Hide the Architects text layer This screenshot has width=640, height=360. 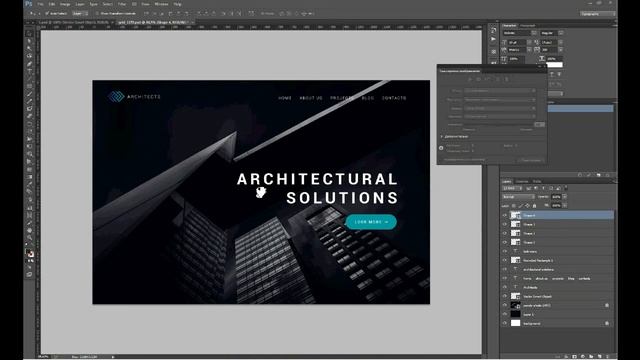tap(505, 287)
